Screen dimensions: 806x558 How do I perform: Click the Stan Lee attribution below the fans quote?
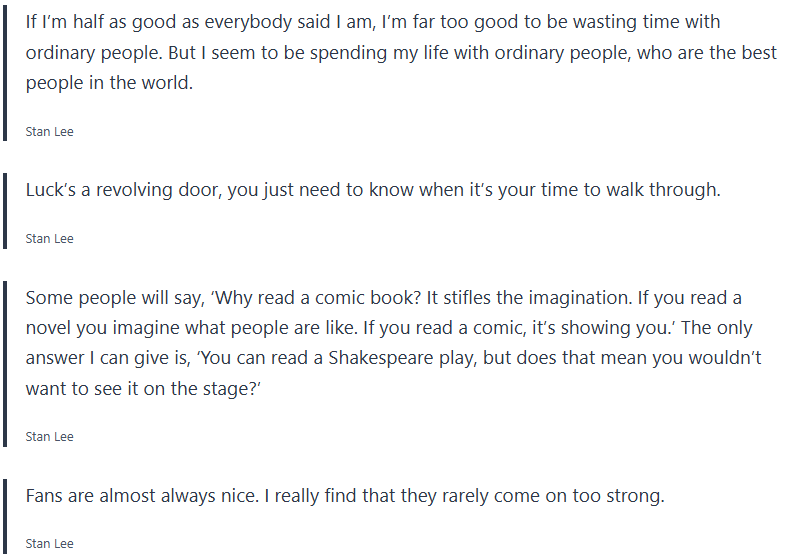point(49,544)
